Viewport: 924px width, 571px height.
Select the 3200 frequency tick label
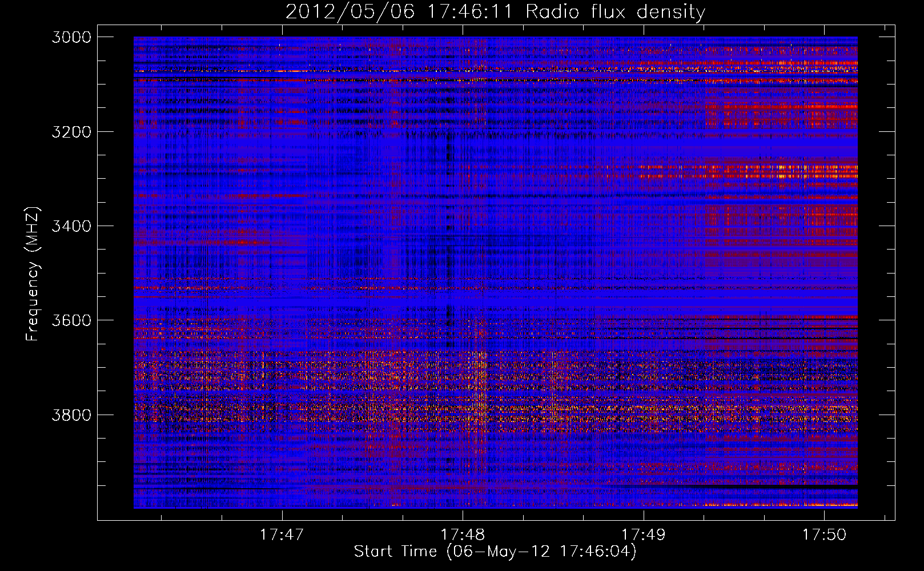click(x=71, y=132)
